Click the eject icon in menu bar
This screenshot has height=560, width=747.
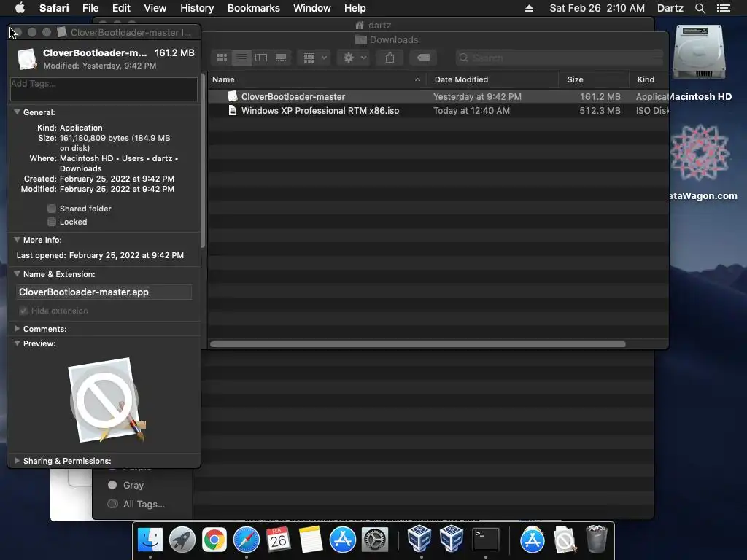[529, 8]
